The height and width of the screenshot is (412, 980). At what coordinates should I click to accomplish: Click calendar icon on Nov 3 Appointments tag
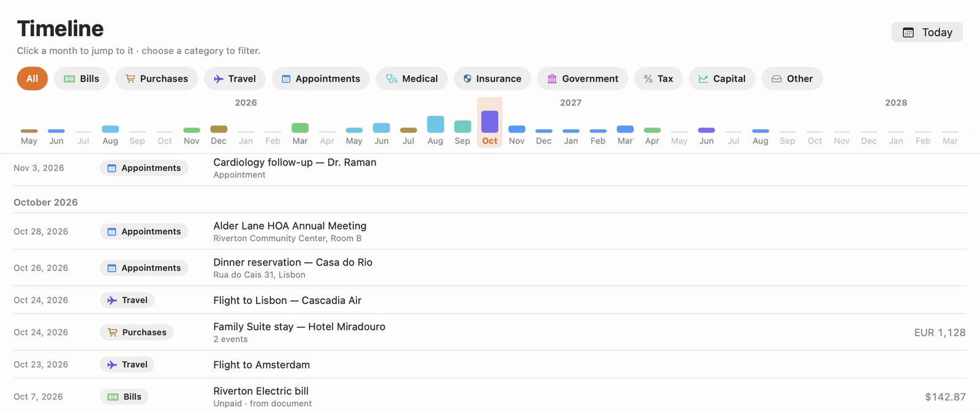tap(111, 168)
